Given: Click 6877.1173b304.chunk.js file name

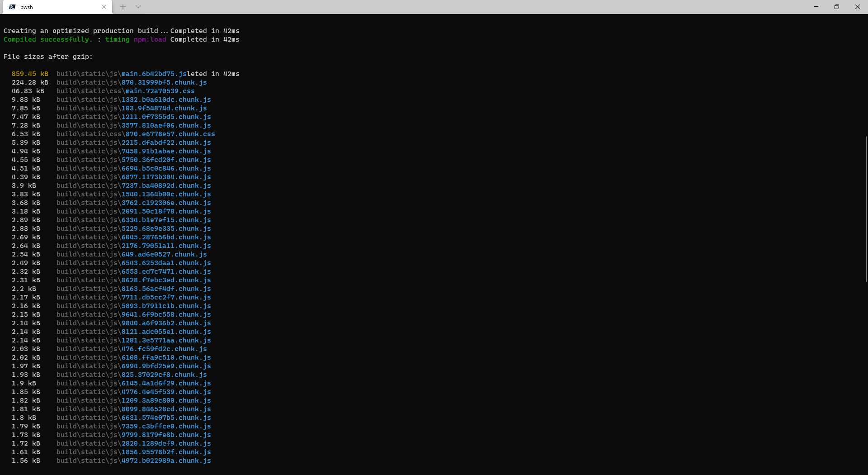Looking at the screenshot, I should [x=166, y=177].
